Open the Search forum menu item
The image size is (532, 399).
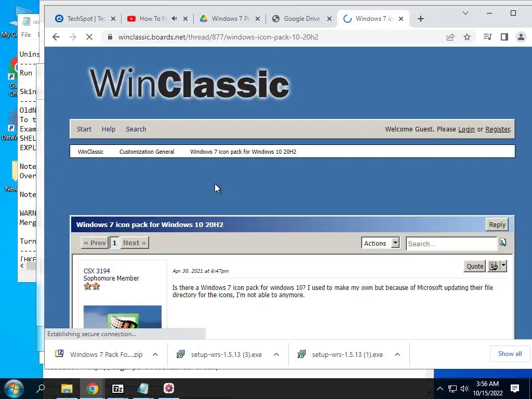click(136, 129)
